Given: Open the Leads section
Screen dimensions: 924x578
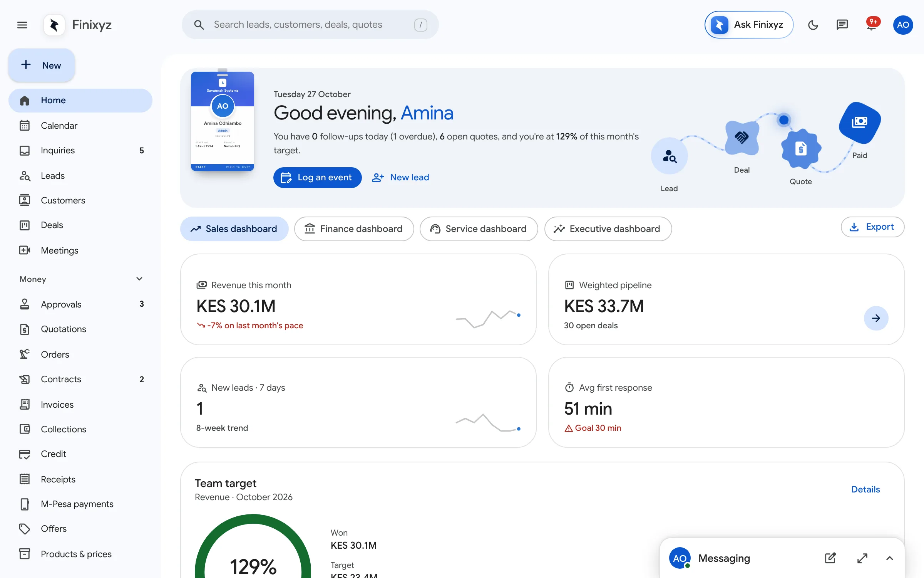Looking at the screenshot, I should 80,176.
